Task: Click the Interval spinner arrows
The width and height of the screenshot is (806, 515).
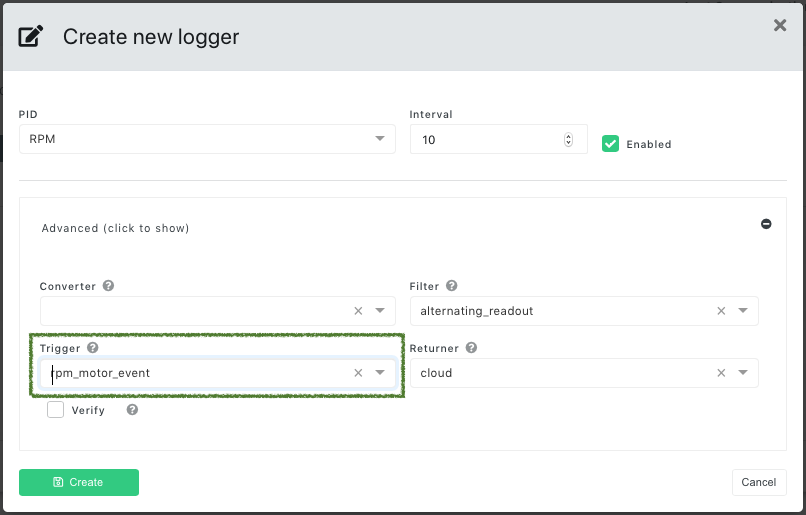Action: point(568,139)
